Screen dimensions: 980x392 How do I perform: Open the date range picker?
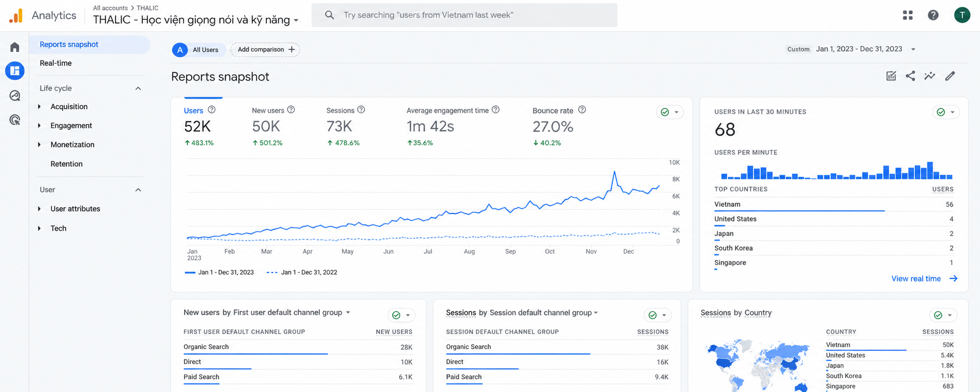(x=852, y=49)
